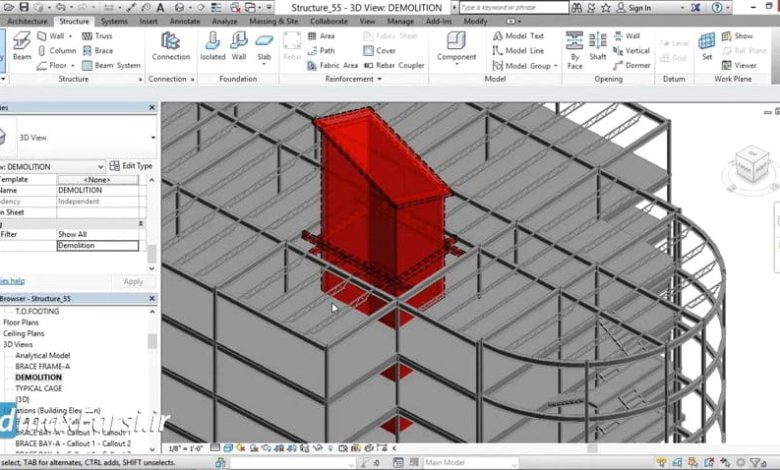
Task: Click the Set work plane tool
Action: click(x=707, y=46)
